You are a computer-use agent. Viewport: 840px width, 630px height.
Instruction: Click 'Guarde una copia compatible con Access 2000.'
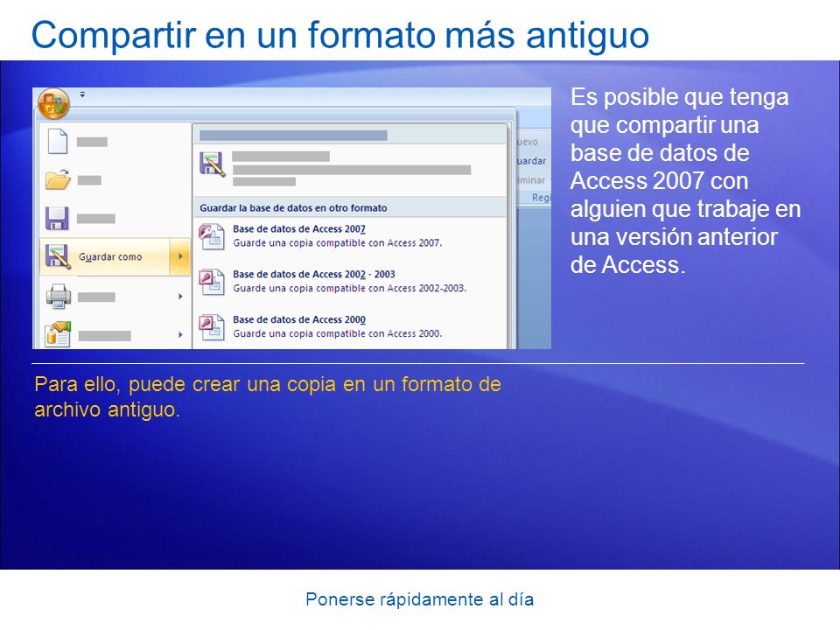(337, 333)
